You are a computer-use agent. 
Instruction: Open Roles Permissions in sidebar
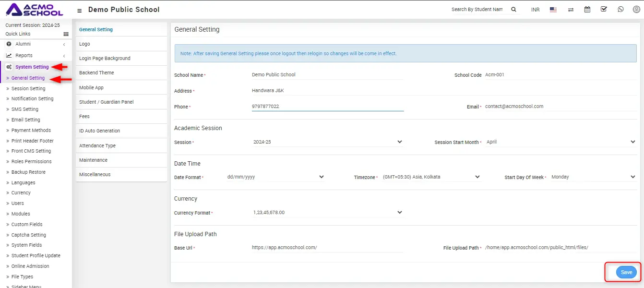coord(31,162)
